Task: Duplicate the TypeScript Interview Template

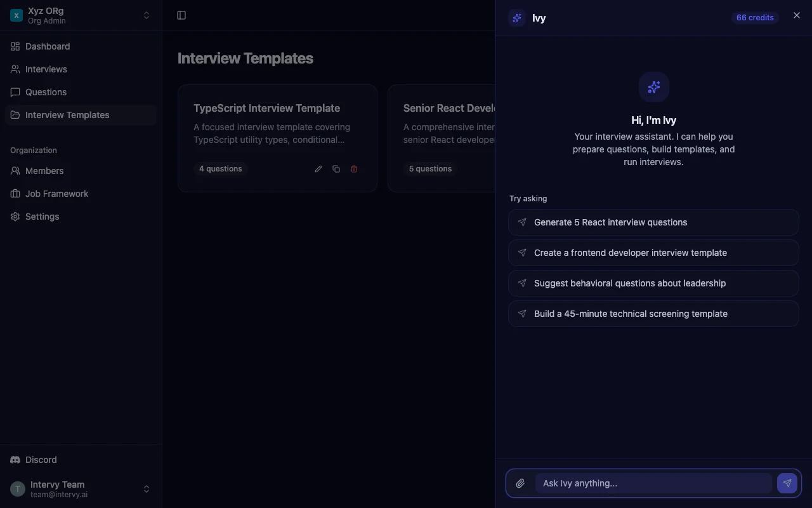Action: click(x=336, y=169)
